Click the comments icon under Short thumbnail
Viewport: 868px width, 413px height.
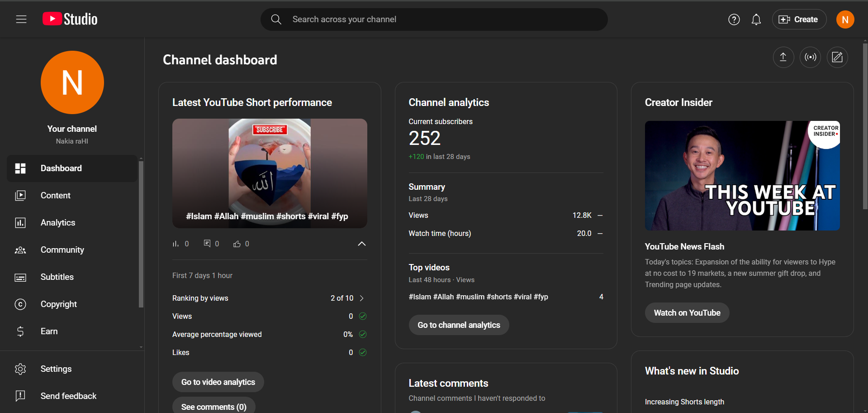coord(207,244)
